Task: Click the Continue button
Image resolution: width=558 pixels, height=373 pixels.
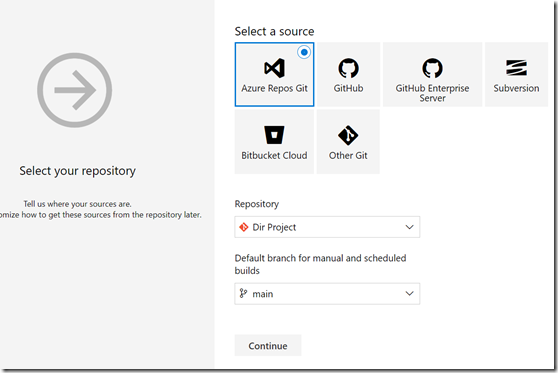Action: click(268, 346)
